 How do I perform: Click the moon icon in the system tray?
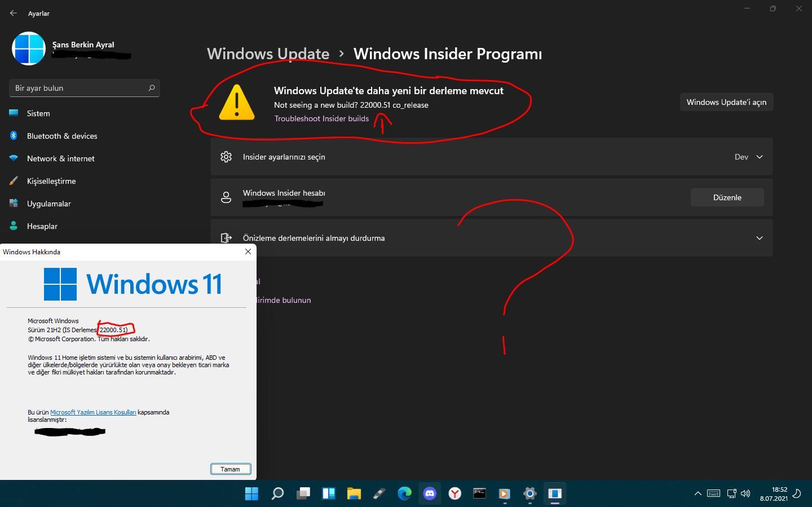[797, 493]
